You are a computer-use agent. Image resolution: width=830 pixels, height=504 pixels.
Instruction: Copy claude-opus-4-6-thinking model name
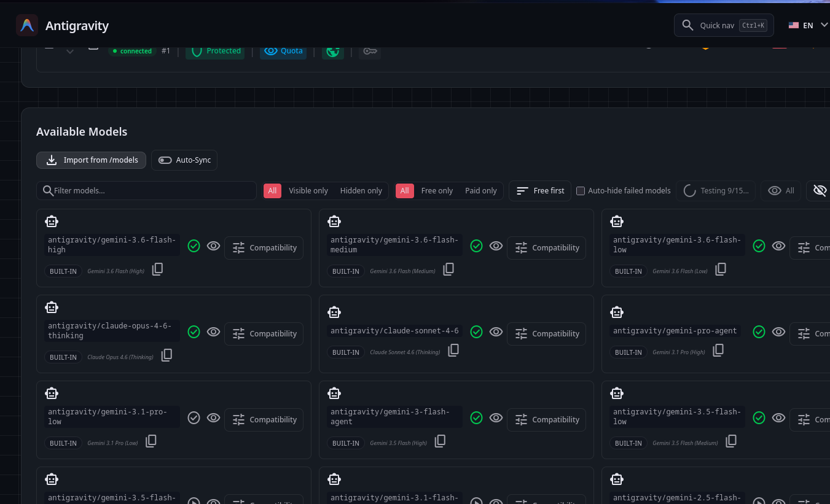pos(166,355)
